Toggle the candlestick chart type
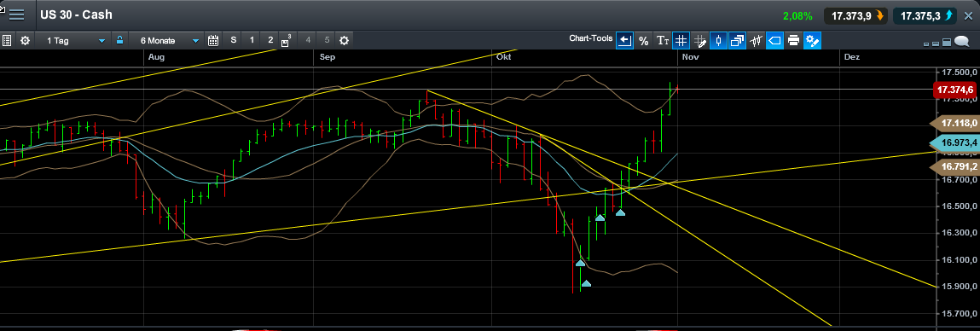This screenshot has width=980, height=331. click(x=719, y=41)
